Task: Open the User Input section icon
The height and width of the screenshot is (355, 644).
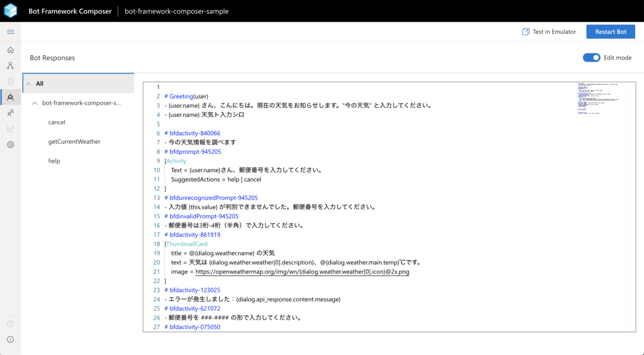Action: 10,113
